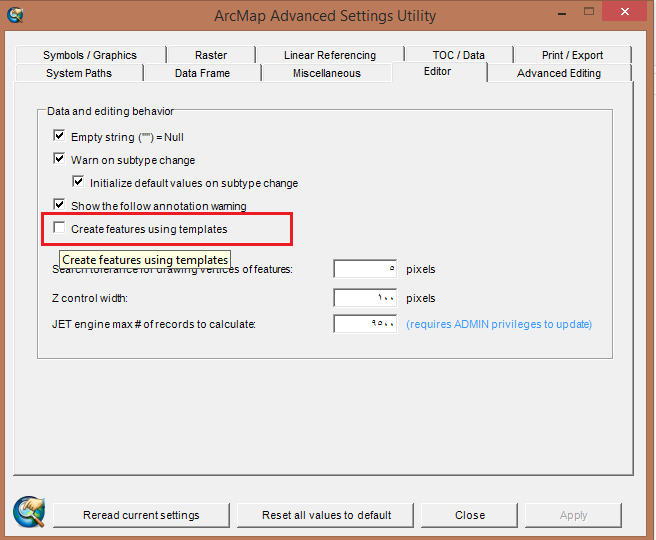The image size is (656, 540).
Task: Open the Raster tab
Action: (211, 55)
